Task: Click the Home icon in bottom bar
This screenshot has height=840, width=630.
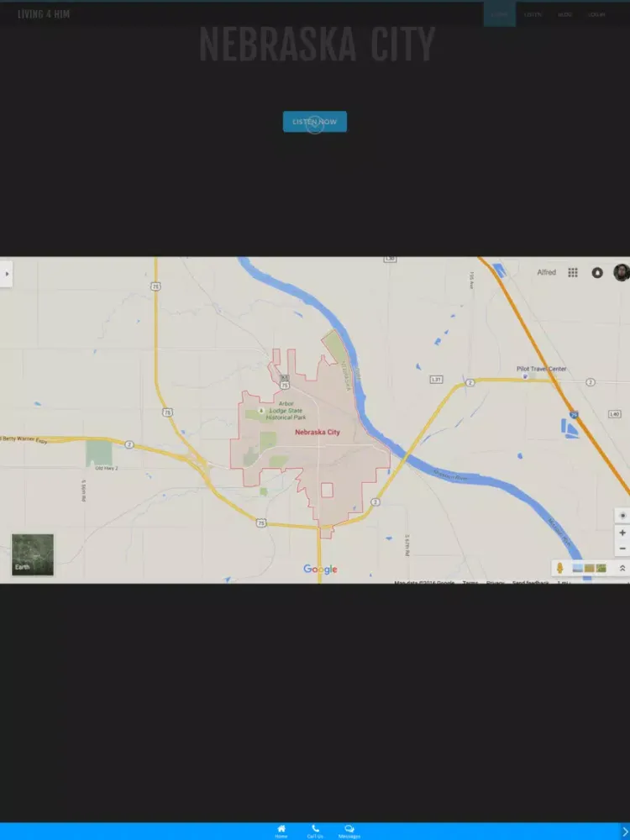Action: [281, 829]
